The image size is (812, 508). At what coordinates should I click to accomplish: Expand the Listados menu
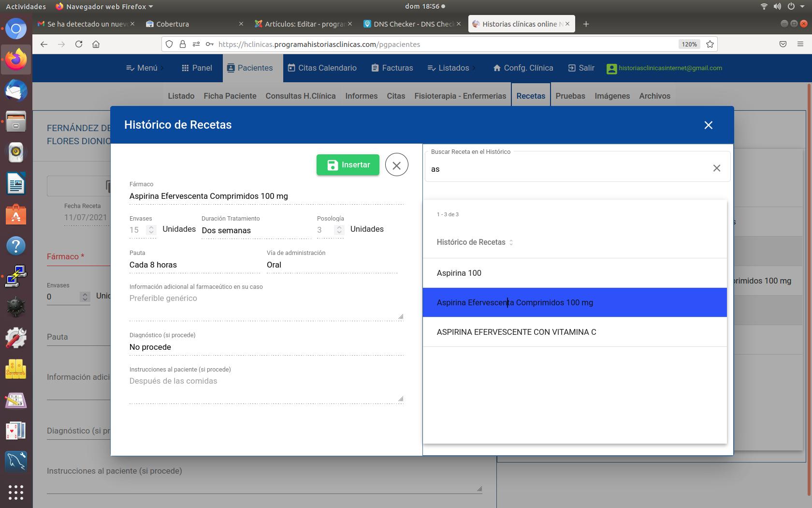(449, 68)
